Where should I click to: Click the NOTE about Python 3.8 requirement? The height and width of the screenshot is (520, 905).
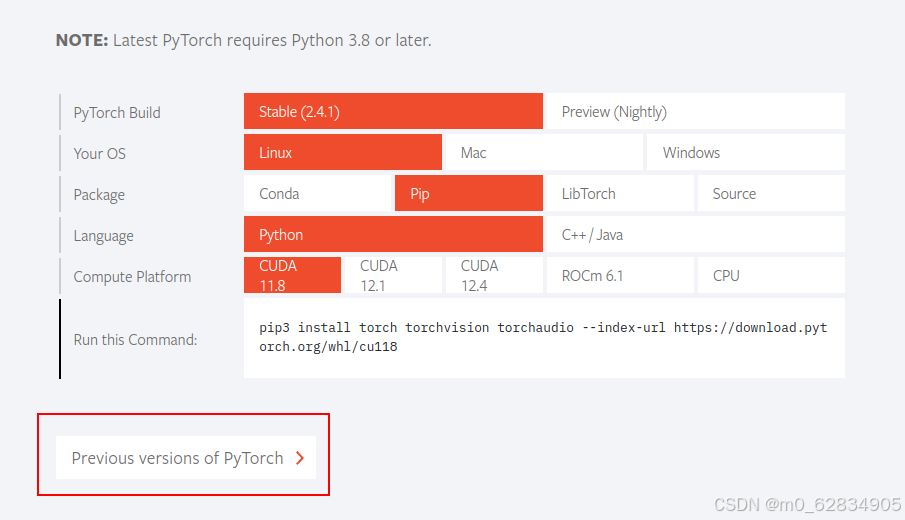(244, 40)
